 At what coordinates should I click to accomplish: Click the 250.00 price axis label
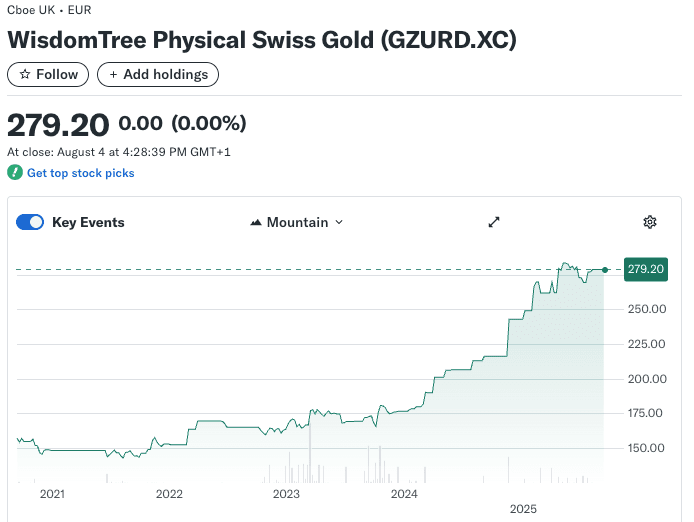(646, 309)
